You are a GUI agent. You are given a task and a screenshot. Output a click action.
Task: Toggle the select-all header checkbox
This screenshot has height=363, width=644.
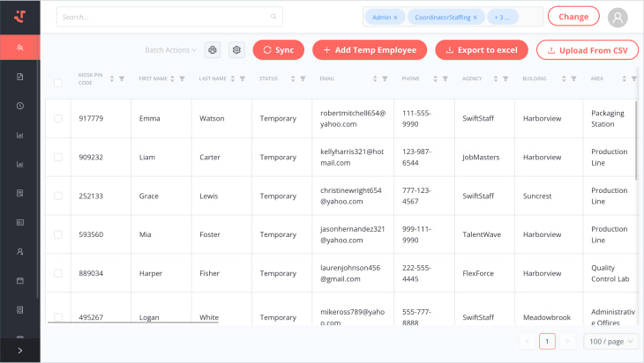58,83
